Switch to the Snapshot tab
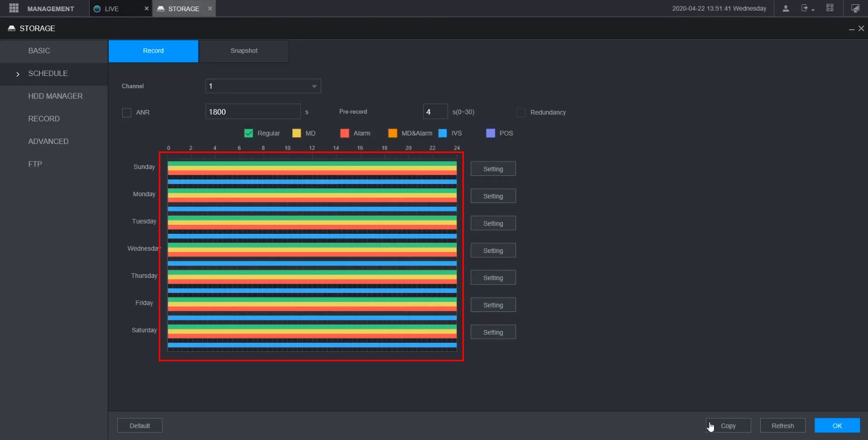The image size is (868, 440). (x=244, y=51)
